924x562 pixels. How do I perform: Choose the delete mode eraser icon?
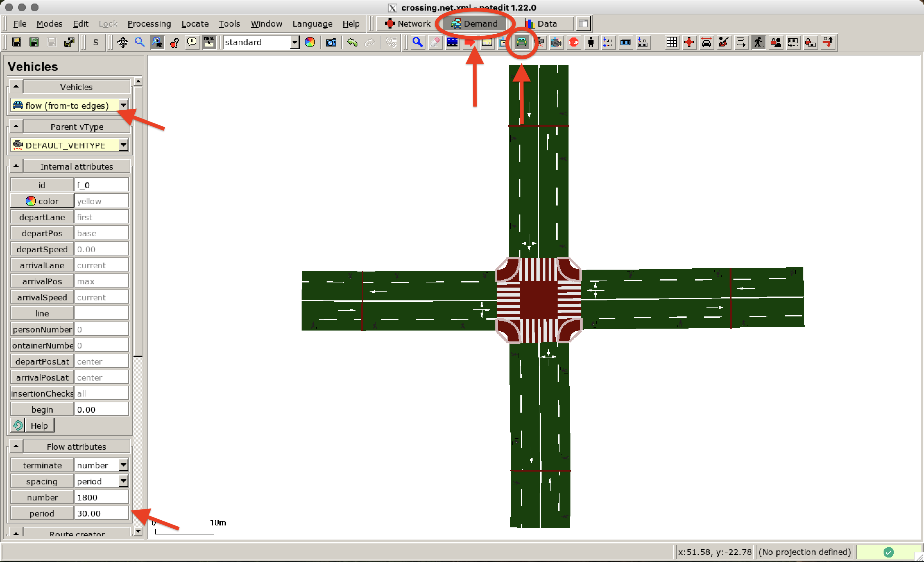click(435, 42)
